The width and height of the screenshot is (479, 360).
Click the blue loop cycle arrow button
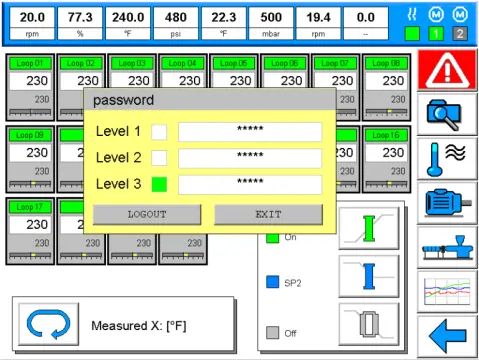point(49,324)
